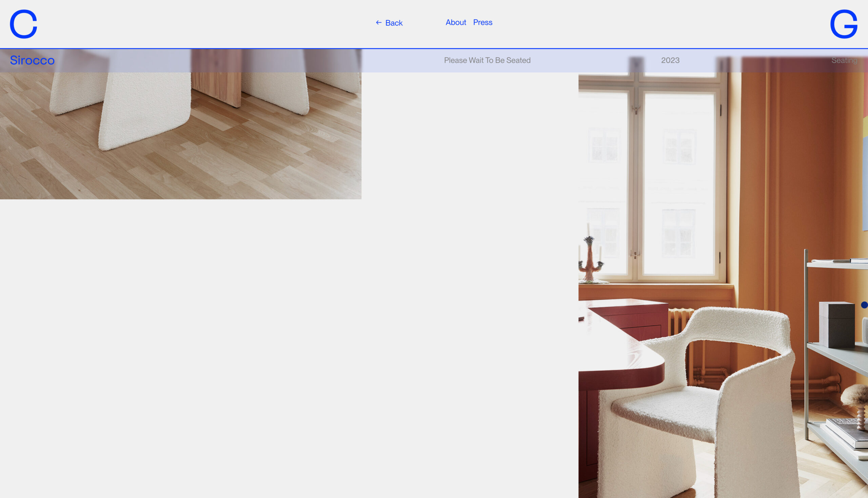Click the blue dot at right edge

[864, 305]
